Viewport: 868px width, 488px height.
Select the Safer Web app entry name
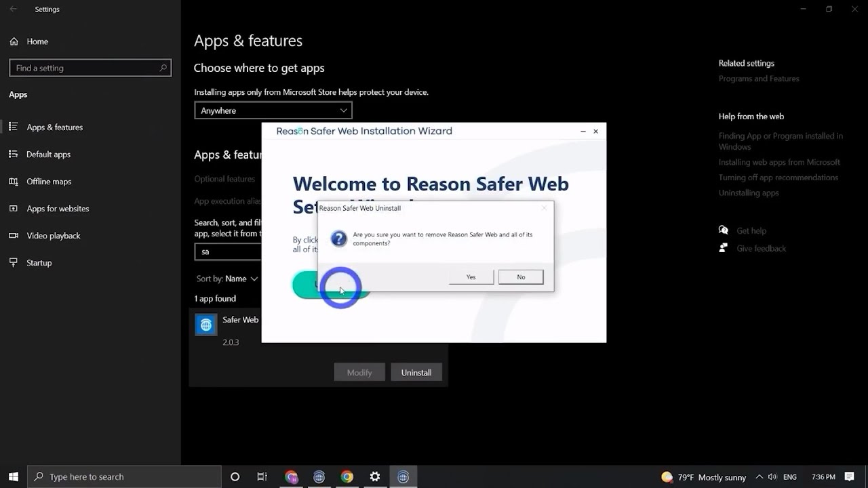(x=240, y=319)
